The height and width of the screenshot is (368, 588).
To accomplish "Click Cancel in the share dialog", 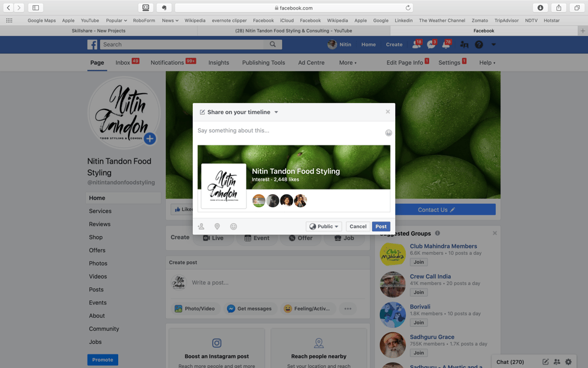I will pos(358,227).
